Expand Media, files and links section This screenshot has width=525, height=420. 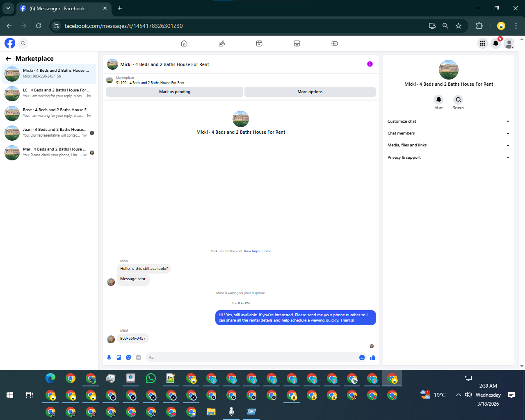point(448,145)
